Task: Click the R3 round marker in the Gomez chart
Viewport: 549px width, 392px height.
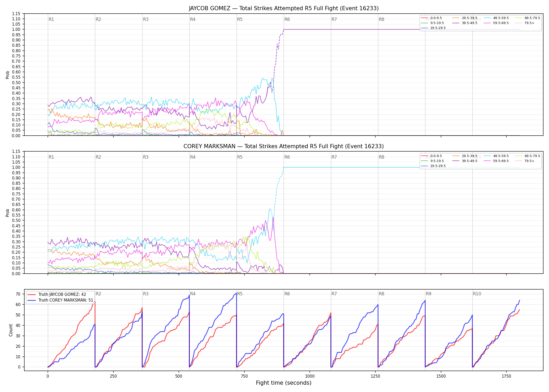Action: pyautogui.click(x=146, y=19)
